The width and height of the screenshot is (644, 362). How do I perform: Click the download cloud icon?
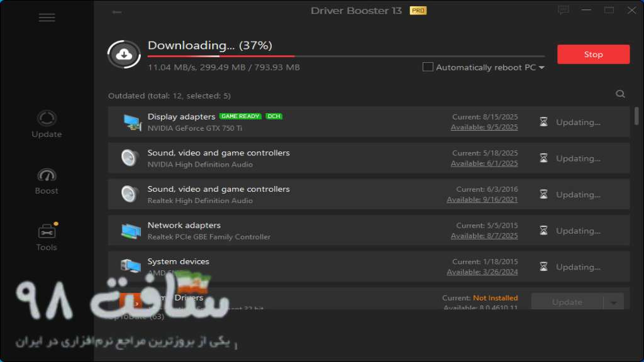coord(124,54)
